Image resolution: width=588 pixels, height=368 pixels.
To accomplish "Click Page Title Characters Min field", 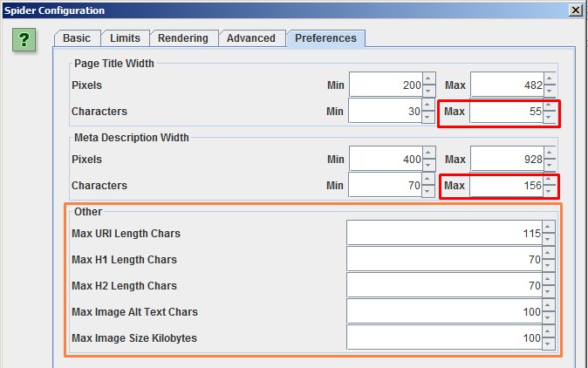I will [x=385, y=111].
